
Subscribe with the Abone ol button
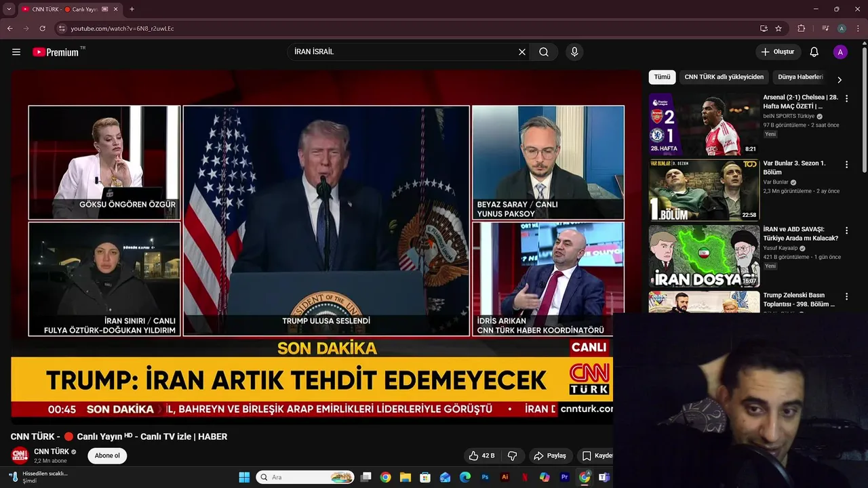click(107, 455)
